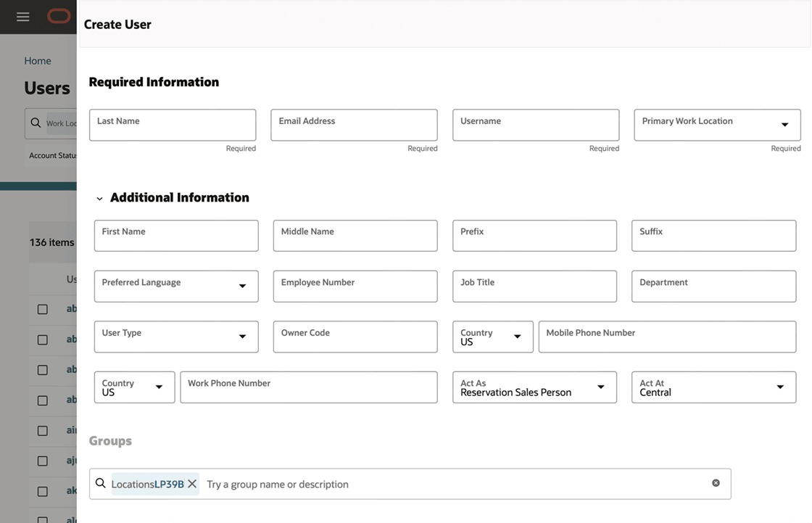Remove the LocationsLP39B group chip
The width and height of the screenshot is (812, 523).
(192, 484)
